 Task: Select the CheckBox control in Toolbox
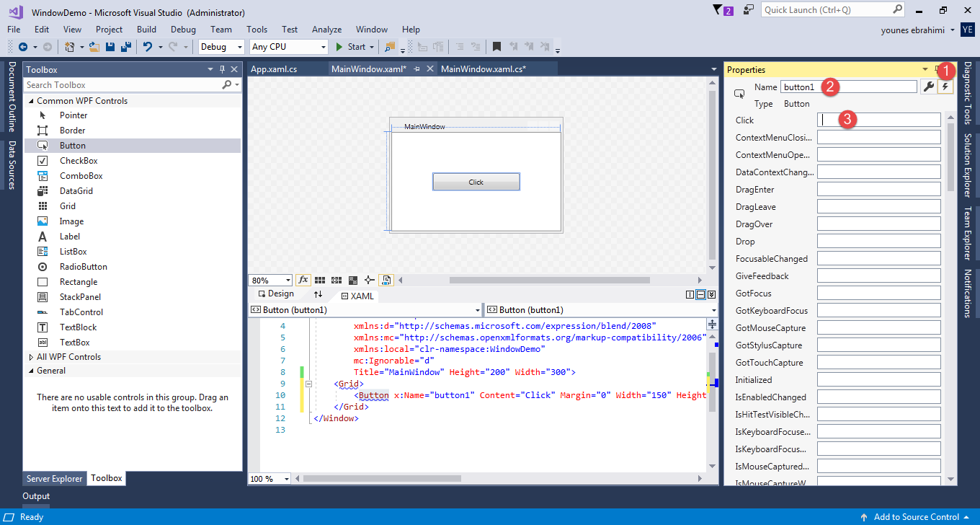79,161
